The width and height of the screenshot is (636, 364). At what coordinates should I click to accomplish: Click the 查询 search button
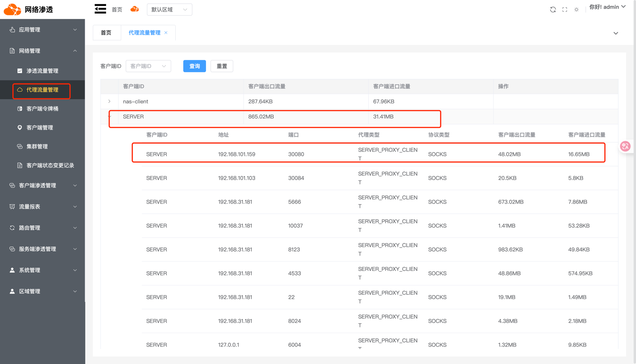tap(194, 66)
